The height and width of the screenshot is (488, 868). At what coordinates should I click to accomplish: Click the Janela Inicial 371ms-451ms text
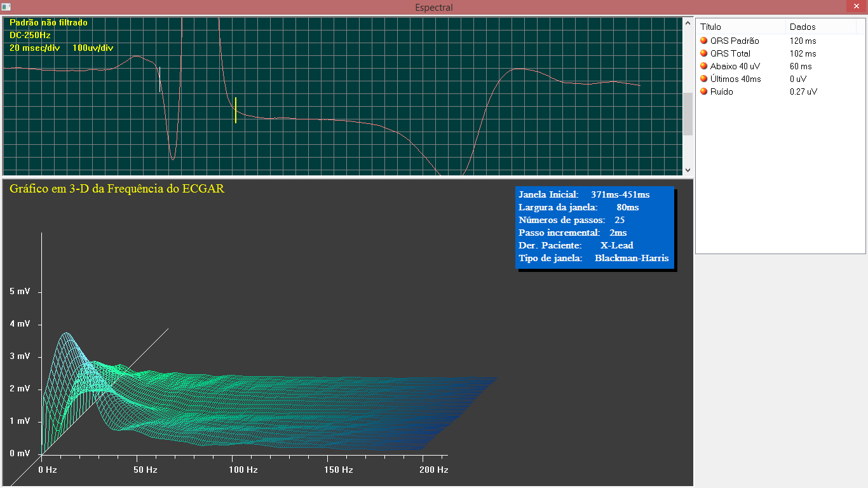(584, 194)
